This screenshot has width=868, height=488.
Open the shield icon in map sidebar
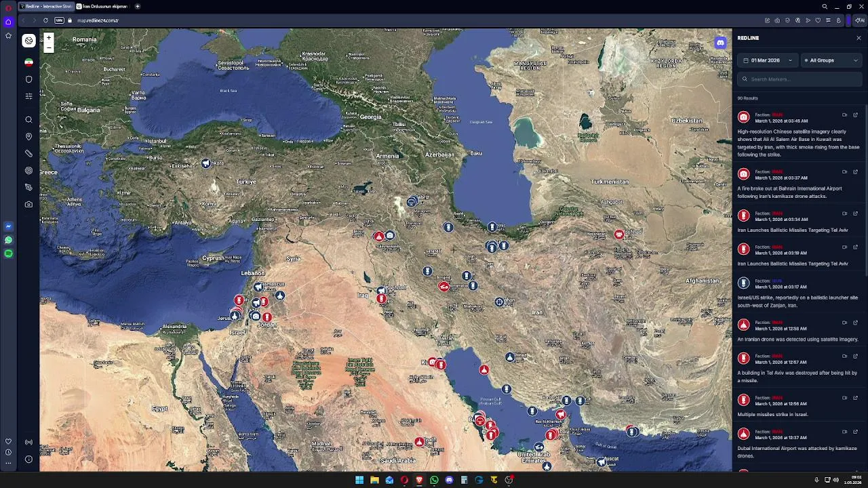[28, 79]
